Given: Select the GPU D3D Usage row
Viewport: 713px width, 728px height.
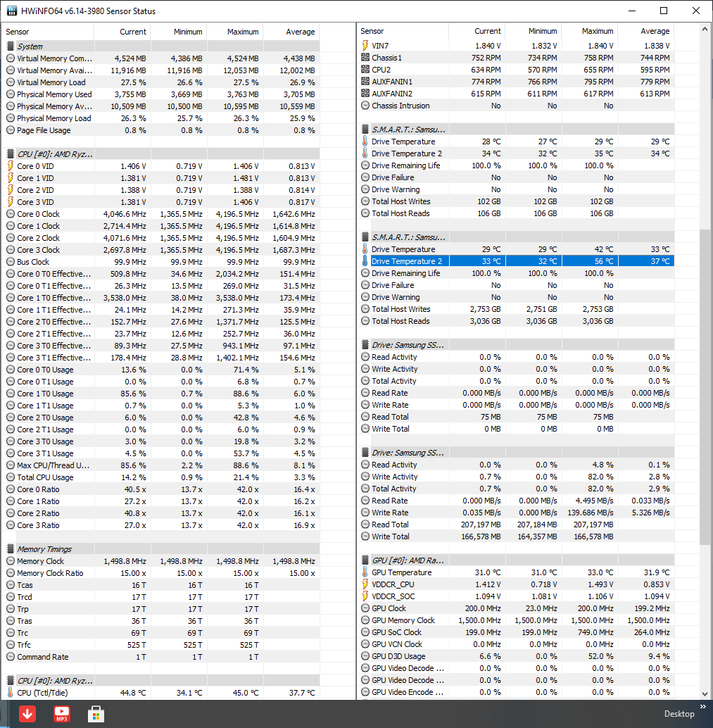Looking at the screenshot, I should click(516, 656).
